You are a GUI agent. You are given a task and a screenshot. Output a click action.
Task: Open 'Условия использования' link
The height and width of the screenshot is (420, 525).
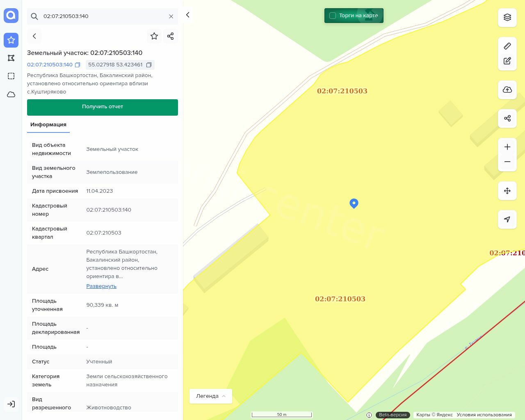pyautogui.click(x=484, y=415)
